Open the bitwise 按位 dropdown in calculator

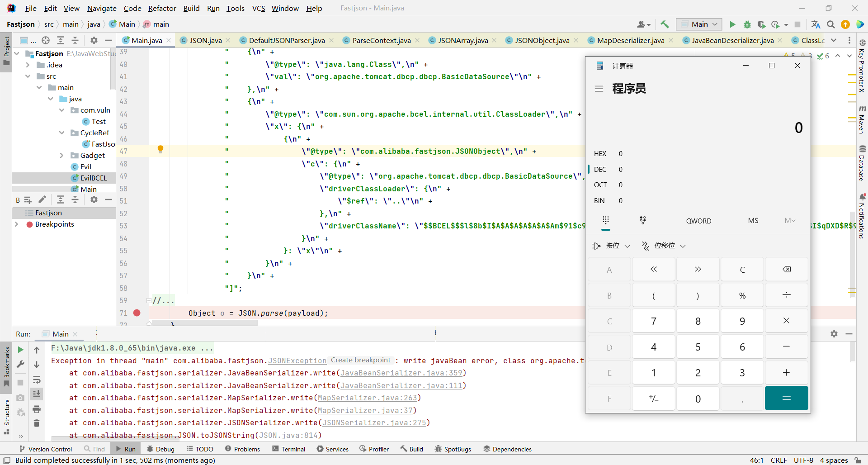(x=611, y=246)
